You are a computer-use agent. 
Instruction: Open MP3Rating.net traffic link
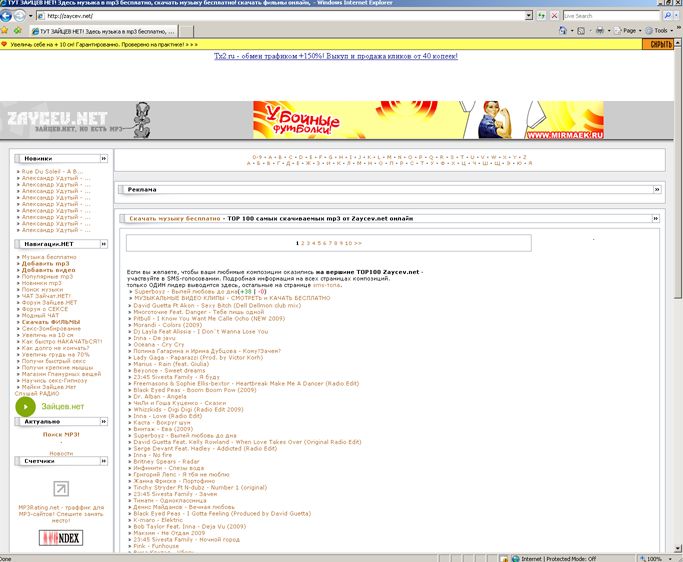(61, 514)
